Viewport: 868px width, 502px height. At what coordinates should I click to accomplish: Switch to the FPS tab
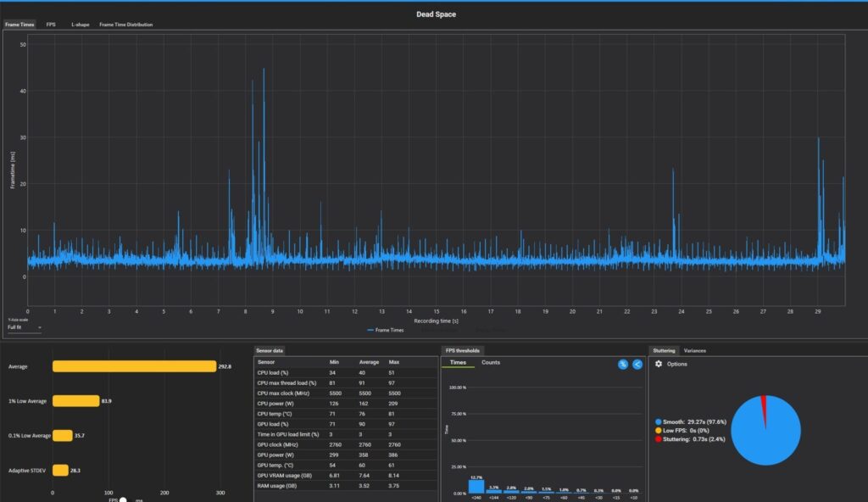pyautogui.click(x=51, y=25)
